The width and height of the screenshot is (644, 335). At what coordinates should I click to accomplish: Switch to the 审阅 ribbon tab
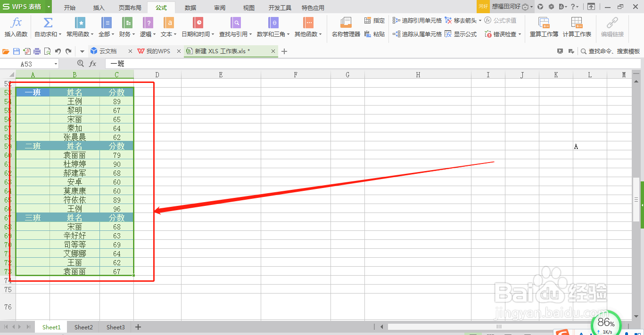tap(220, 8)
